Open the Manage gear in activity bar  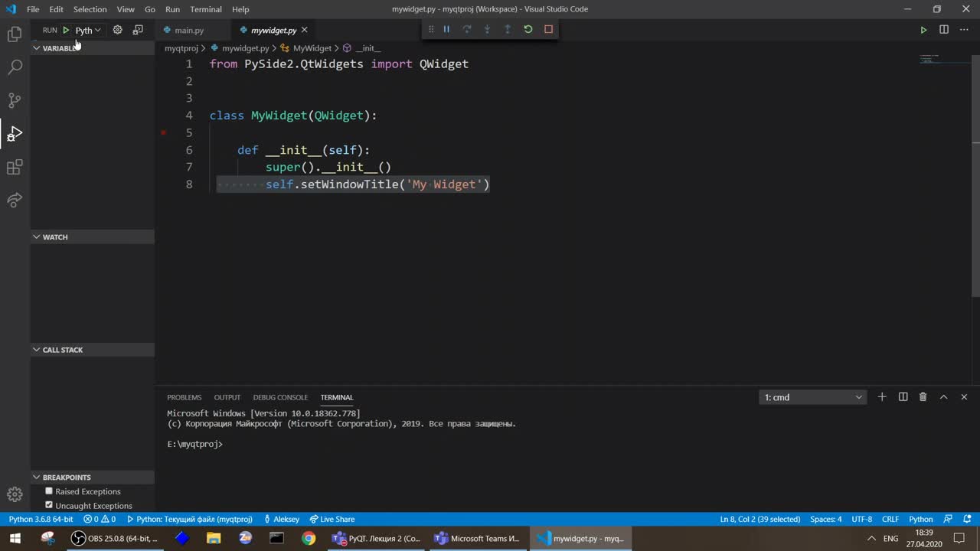coord(15,494)
